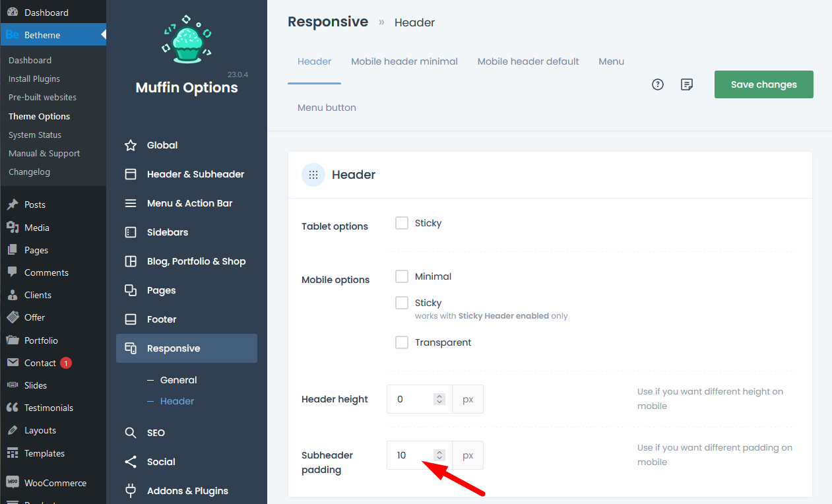Screen dimensions: 832x504
Task: Click the pushpin icon for Posts
Action: click(x=13, y=205)
